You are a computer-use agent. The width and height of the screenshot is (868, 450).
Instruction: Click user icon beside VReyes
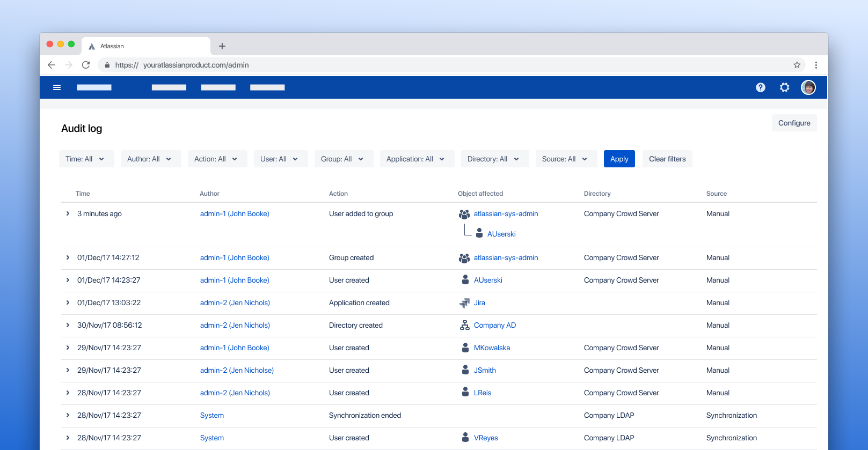tap(465, 437)
